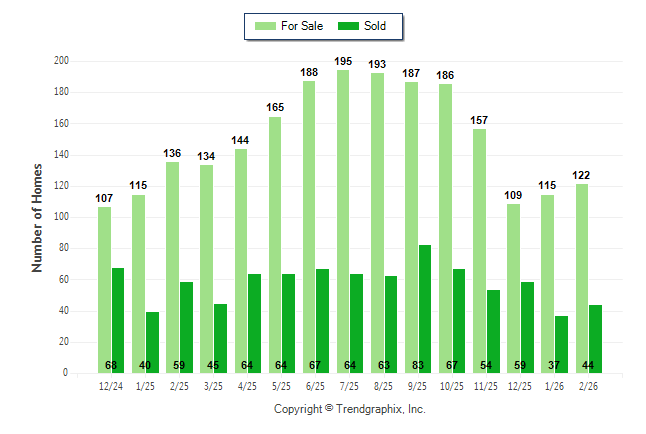
Task: Click the 5/25 x-axis label
Action: (281, 385)
